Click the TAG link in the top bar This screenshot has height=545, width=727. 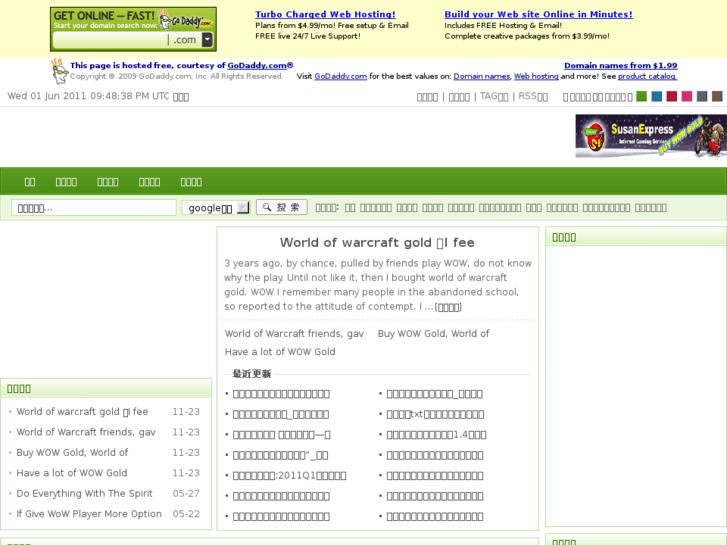[x=494, y=96]
